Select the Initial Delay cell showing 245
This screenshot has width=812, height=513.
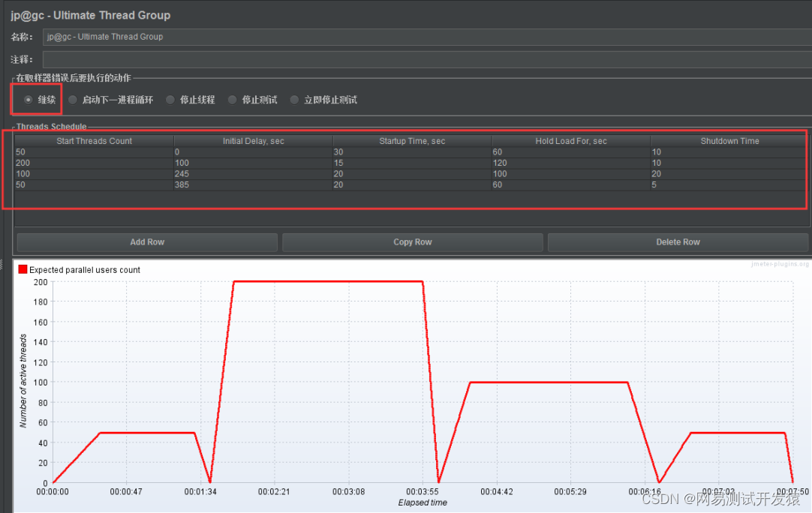point(253,174)
